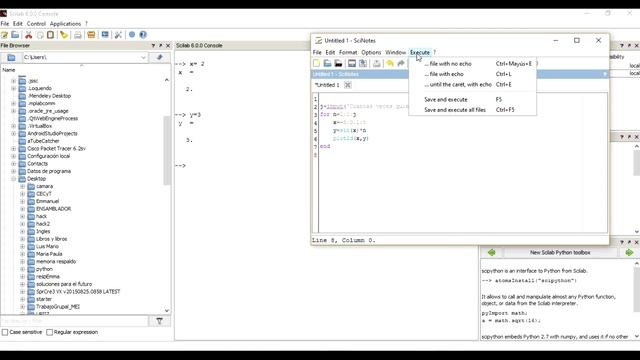The width and height of the screenshot is (640, 360).
Task: Open Scilab help question mark icon
Action: click(x=143, y=35)
